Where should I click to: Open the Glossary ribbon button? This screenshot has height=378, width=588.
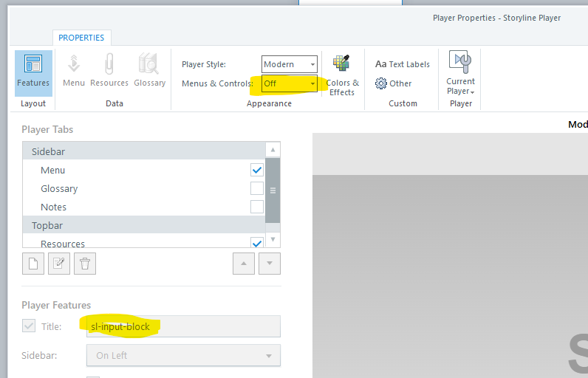pyautogui.click(x=150, y=71)
